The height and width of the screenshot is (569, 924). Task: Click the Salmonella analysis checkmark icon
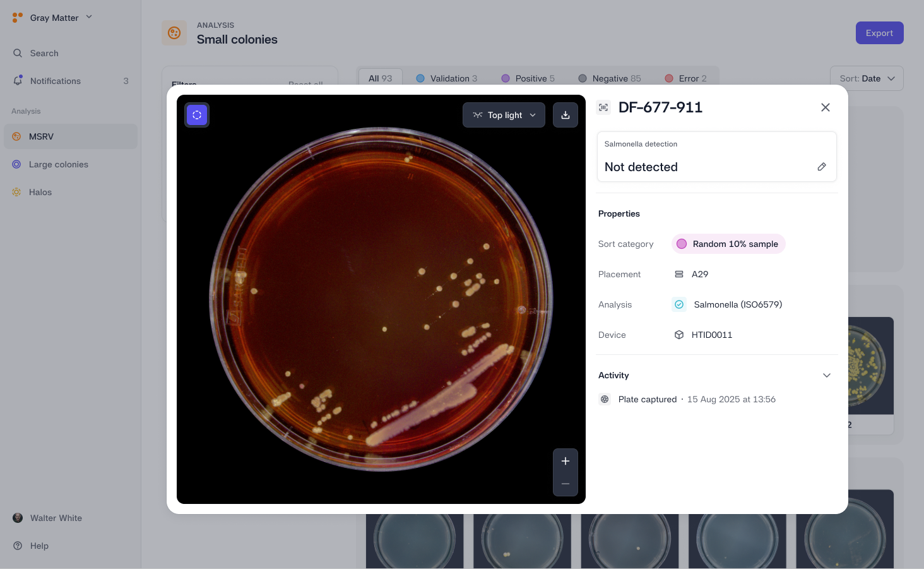pos(679,304)
